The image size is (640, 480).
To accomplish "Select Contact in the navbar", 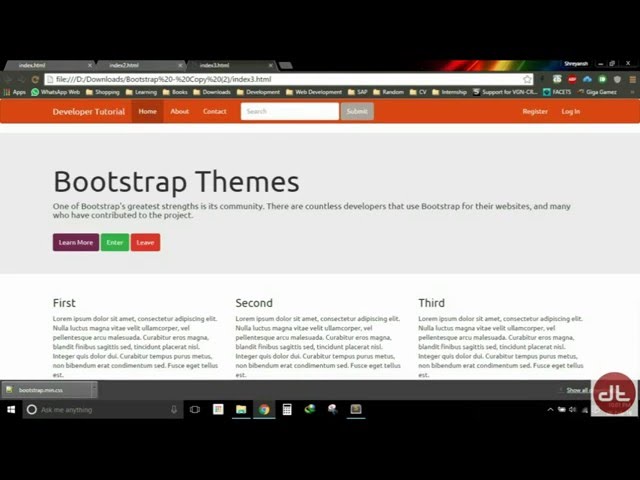I will click(x=215, y=111).
